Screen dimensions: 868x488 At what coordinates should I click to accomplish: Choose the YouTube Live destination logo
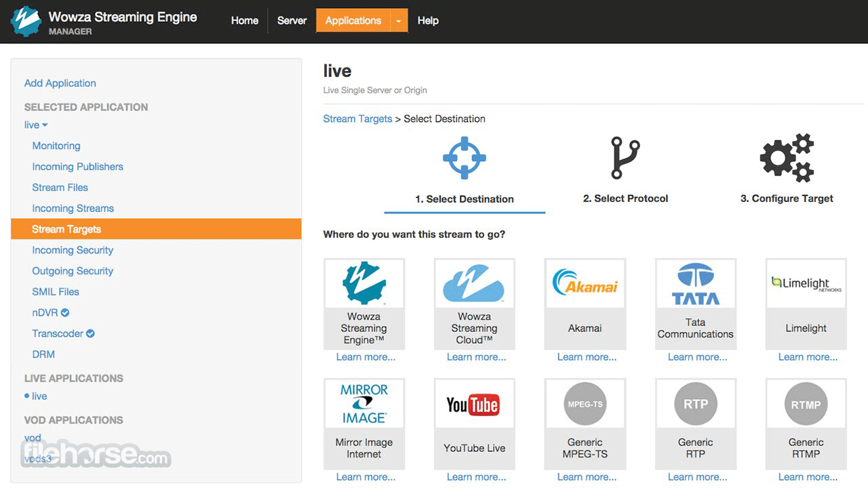point(475,405)
